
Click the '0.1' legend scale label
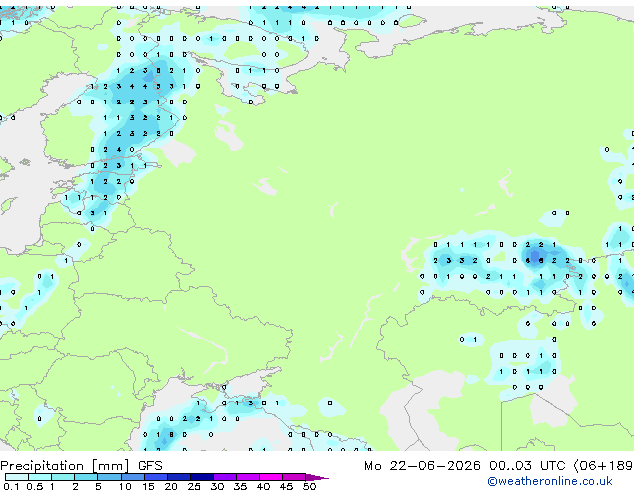pos(11,486)
